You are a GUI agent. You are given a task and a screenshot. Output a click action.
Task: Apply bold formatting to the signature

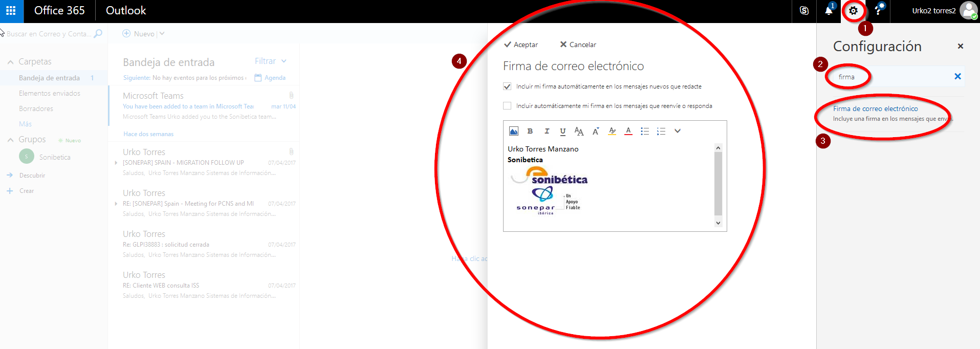point(530,131)
